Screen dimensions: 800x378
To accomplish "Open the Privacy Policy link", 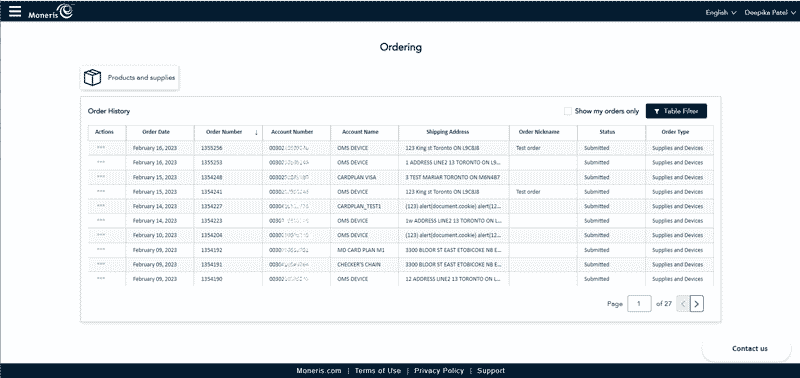I will pos(439,371).
